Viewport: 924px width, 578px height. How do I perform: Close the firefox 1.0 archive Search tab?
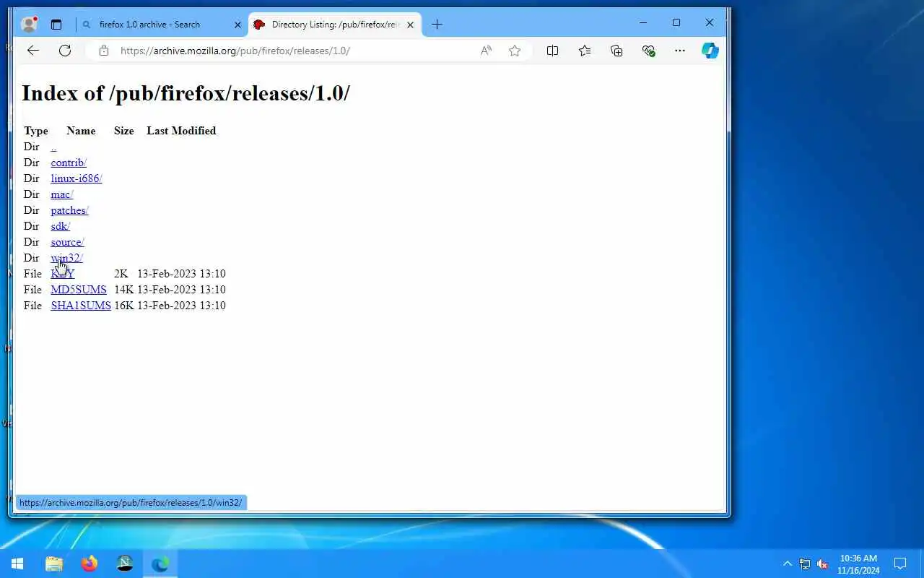[237, 25]
